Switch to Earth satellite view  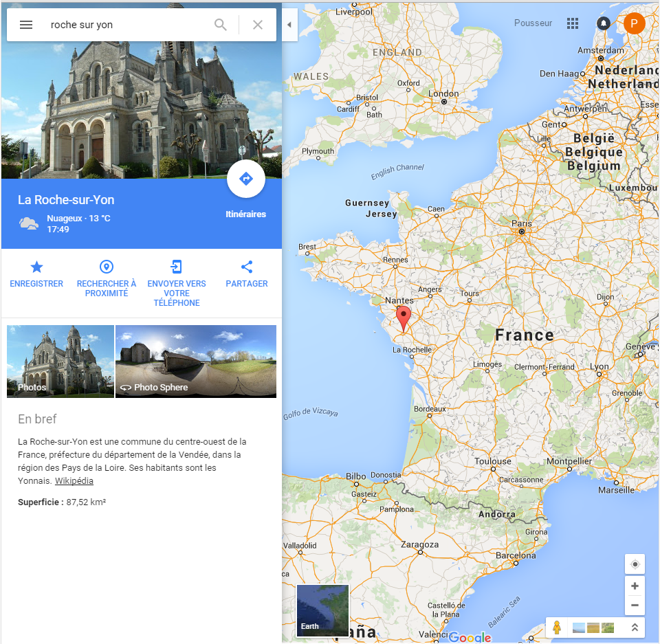coord(322,610)
